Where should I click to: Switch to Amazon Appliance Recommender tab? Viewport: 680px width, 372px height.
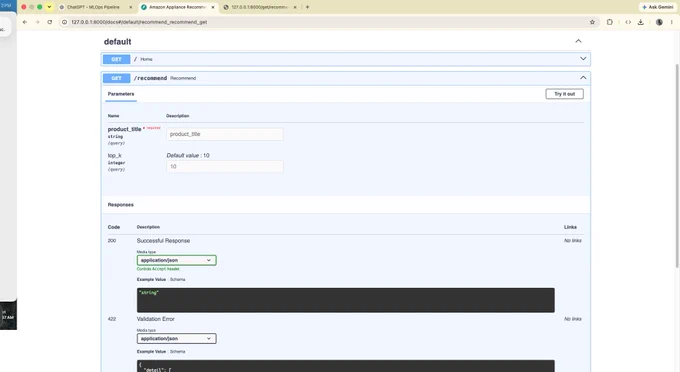point(177,7)
